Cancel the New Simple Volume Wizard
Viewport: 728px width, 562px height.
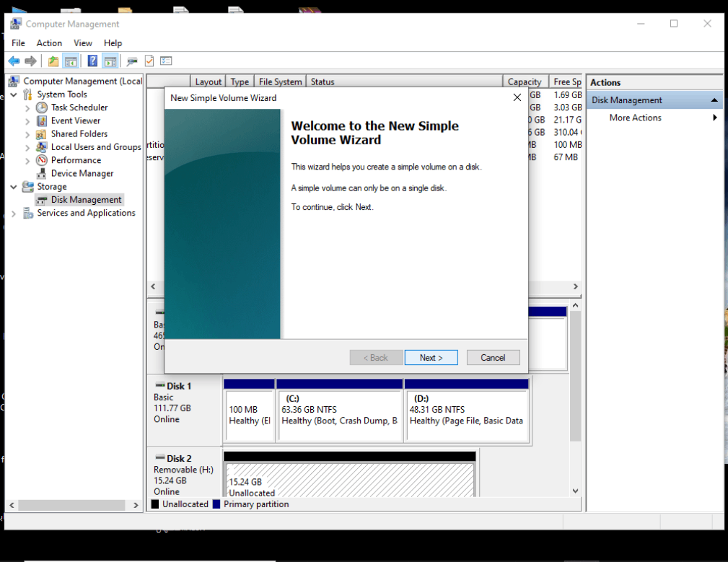tap(493, 358)
